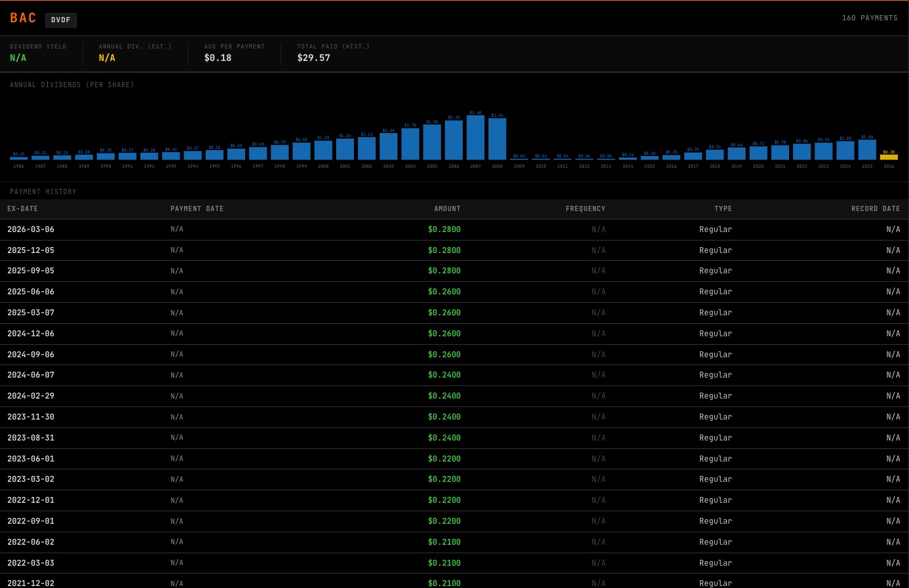Click the Payment History section heading
Screen dimensions: 909x588
43,192
